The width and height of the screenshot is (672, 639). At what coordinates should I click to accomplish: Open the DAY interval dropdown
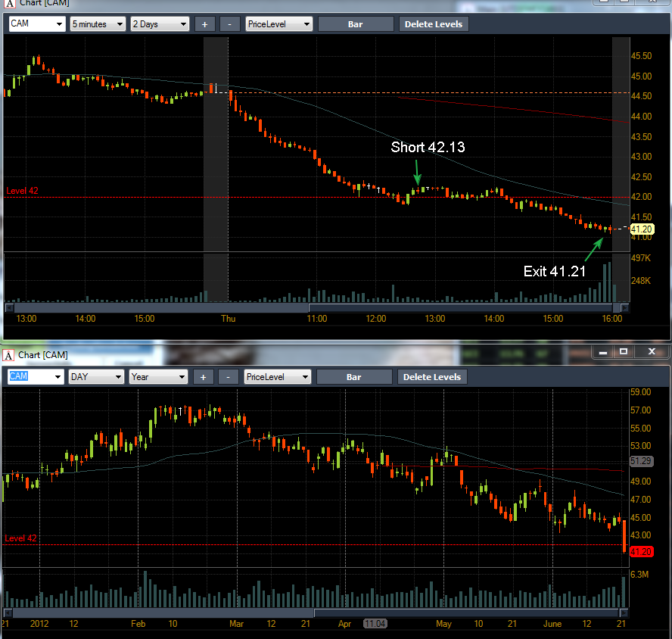(x=96, y=377)
